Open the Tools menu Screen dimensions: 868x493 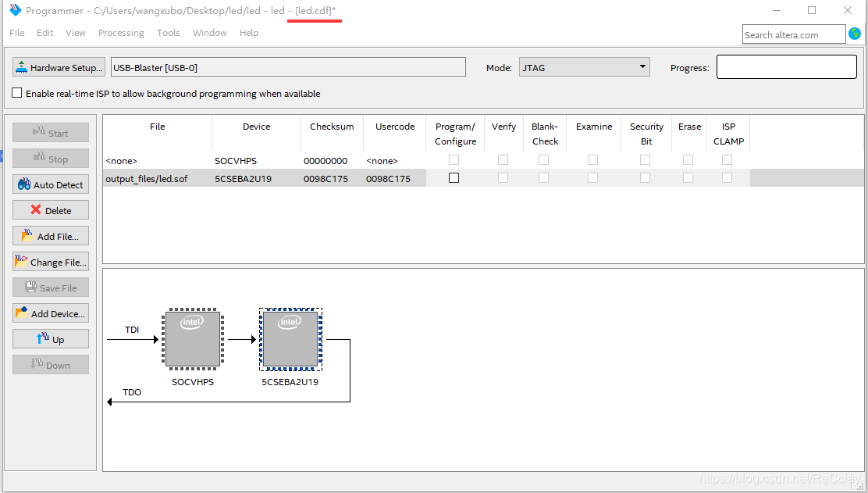[169, 33]
